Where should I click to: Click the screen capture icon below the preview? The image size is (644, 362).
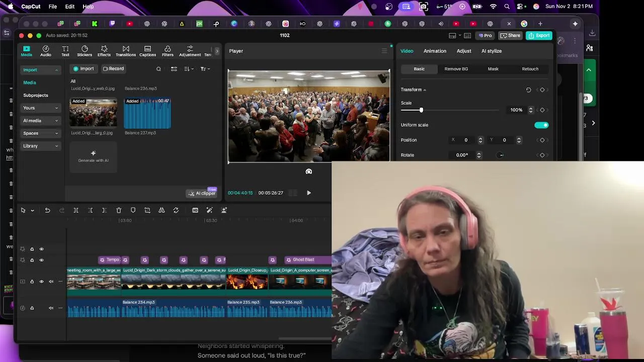pyautogui.click(x=309, y=171)
